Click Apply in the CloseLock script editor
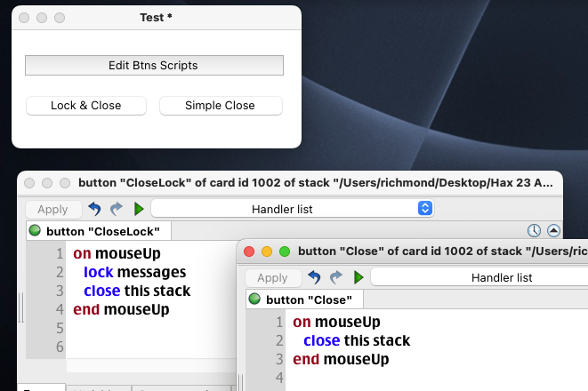 click(53, 210)
